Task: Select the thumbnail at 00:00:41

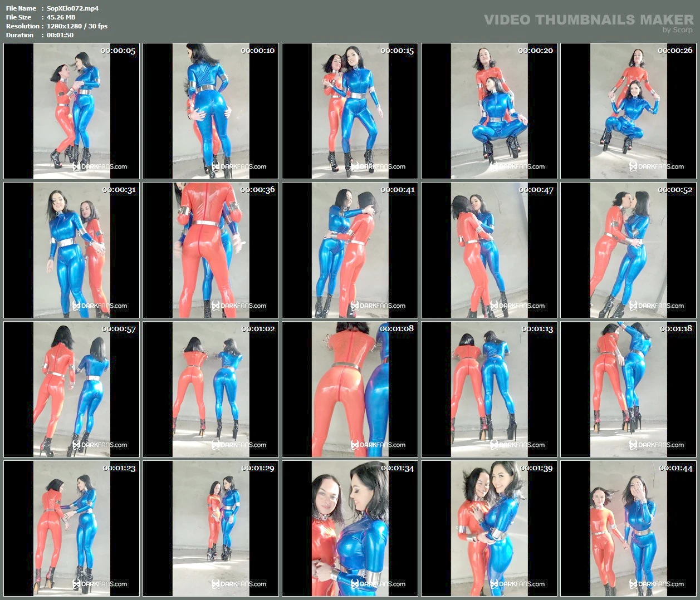Action: click(x=350, y=250)
